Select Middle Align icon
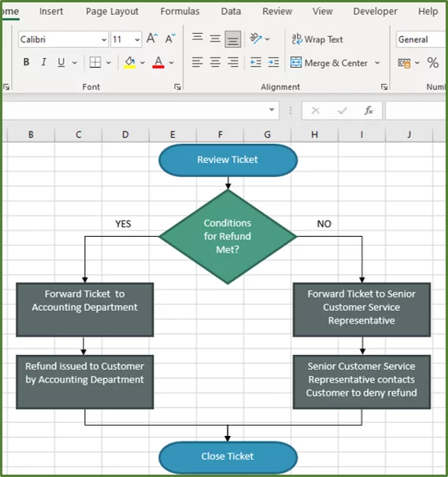Viewport: 448px width, 477px height. (215, 39)
